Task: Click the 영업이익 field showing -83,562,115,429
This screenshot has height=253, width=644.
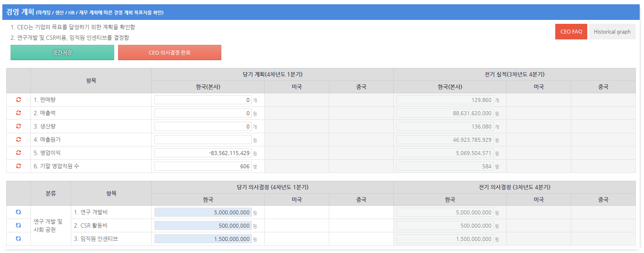Action: coord(203,153)
